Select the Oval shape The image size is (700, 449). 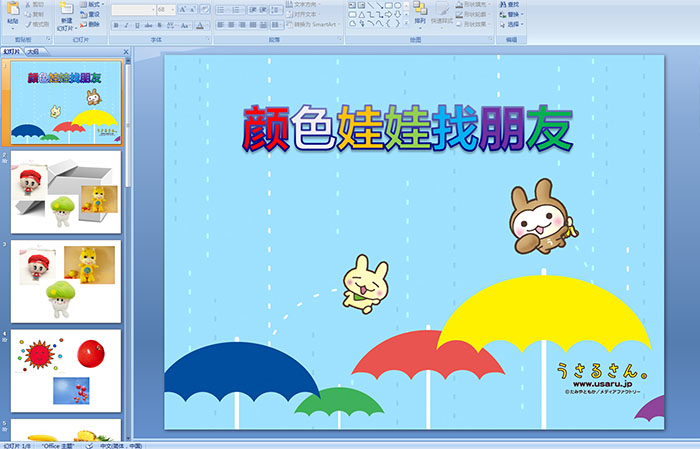click(x=397, y=5)
